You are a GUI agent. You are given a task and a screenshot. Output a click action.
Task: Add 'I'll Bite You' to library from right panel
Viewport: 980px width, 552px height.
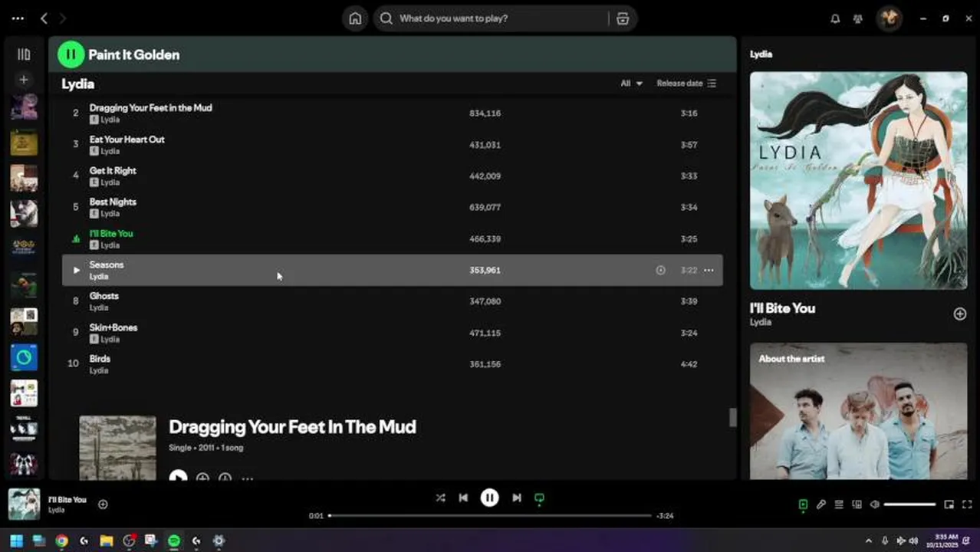[959, 314]
